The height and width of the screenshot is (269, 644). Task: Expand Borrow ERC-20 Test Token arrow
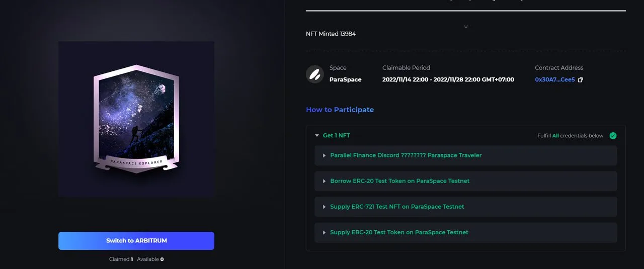[325, 181]
